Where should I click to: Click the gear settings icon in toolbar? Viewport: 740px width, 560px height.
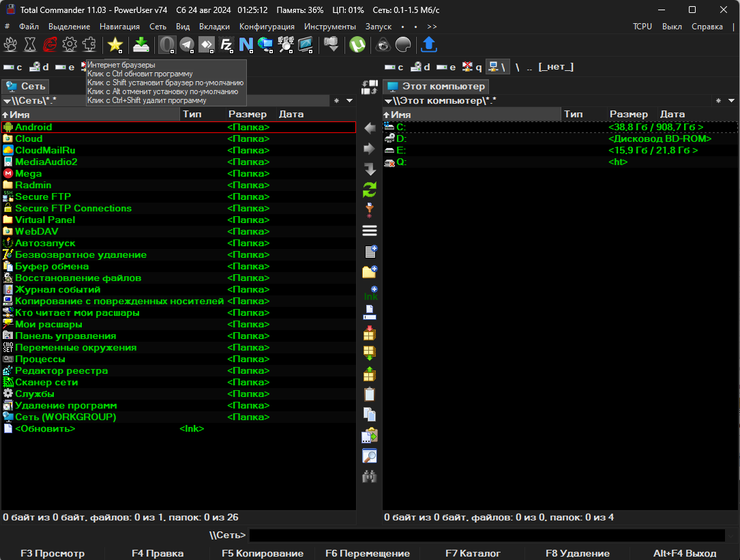pos(69,45)
